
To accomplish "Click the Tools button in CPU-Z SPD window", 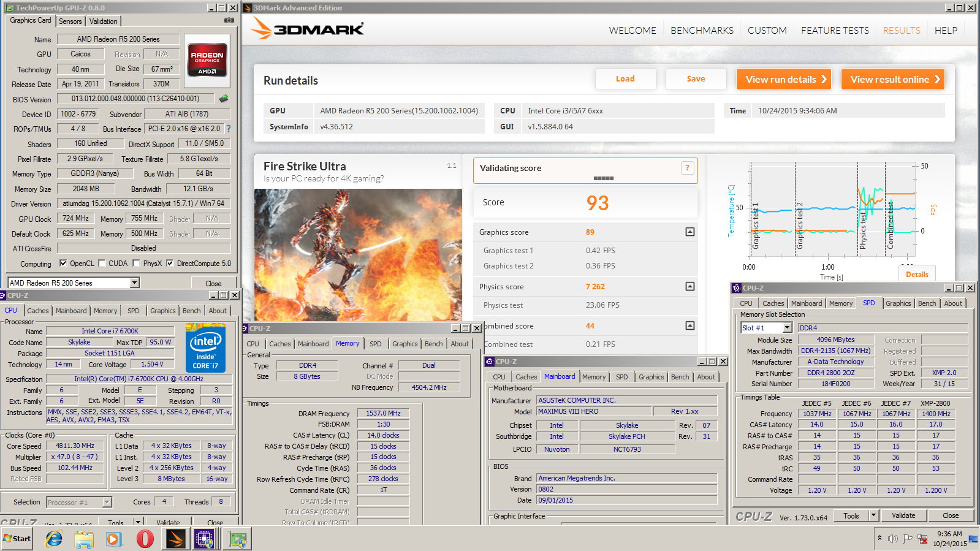I will [x=851, y=515].
